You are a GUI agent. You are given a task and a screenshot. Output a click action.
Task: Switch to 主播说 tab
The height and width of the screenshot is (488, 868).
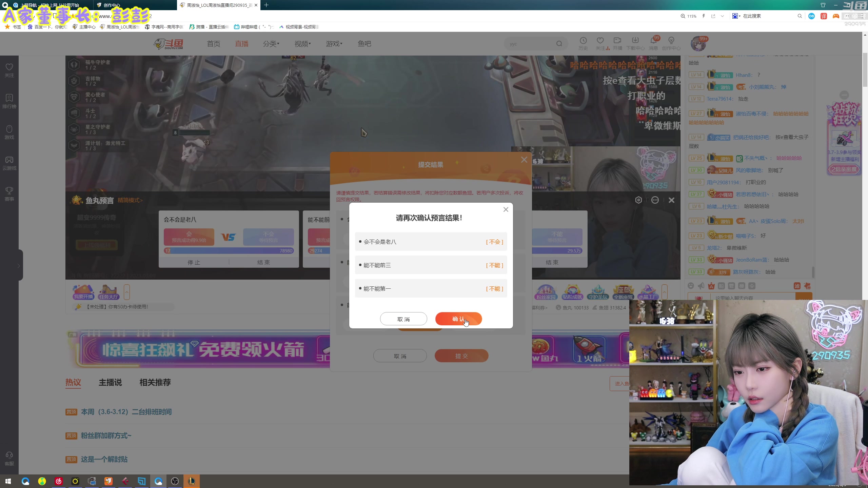tap(110, 383)
